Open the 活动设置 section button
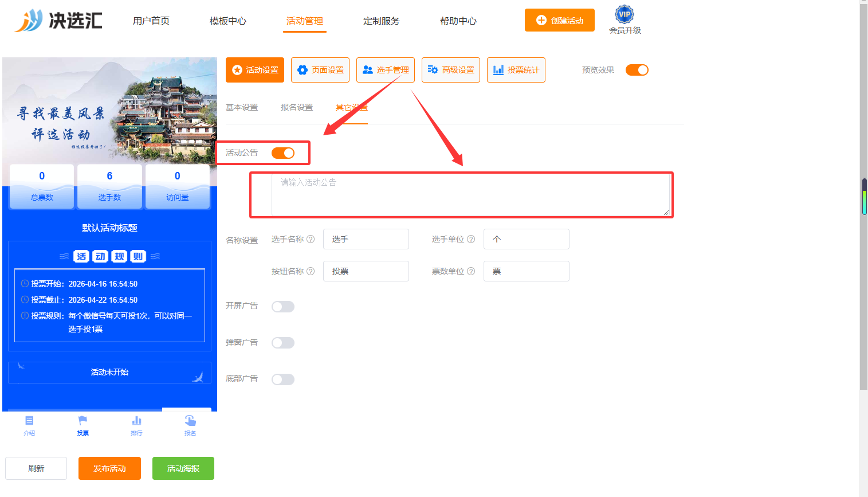Screen dimensions: 868x497 (255, 70)
